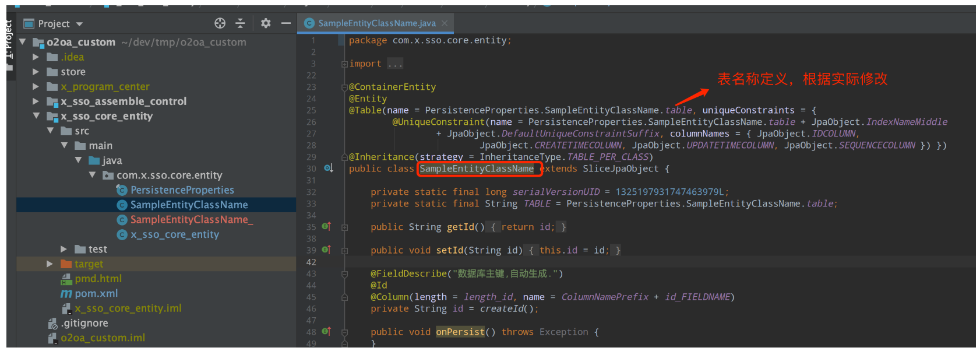Click the collapse all icon in Project panel
The width and height of the screenshot is (980, 351).
coord(240,23)
